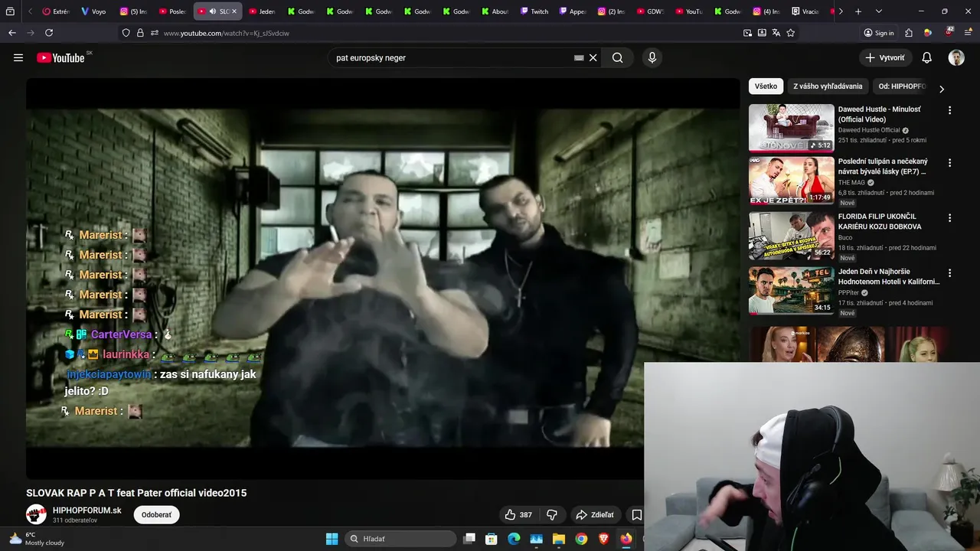Open a new browser tab with plus
This screenshot has width=980, height=551.
point(858,11)
